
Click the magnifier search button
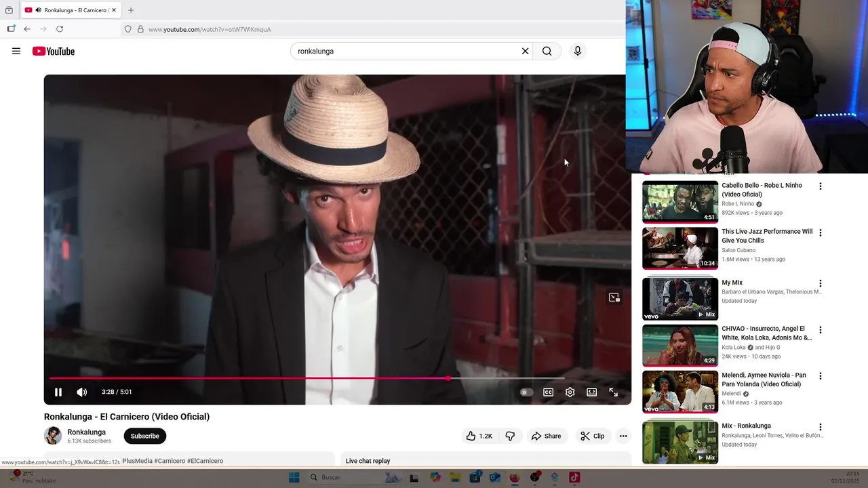click(547, 51)
